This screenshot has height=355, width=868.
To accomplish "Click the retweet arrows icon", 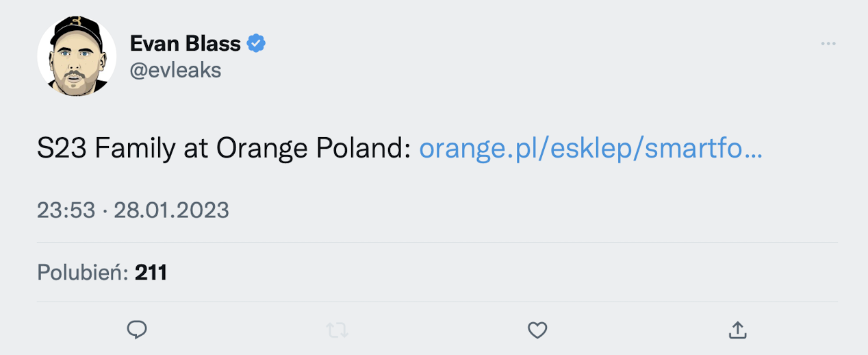I will pyautogui.click(x=337, y=331).
